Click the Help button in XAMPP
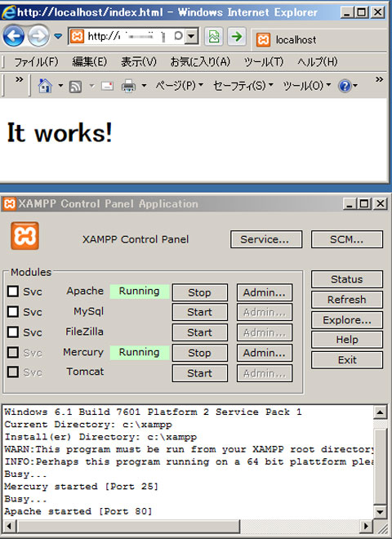Viewport: 392px width, 539px height. [347, 340]
